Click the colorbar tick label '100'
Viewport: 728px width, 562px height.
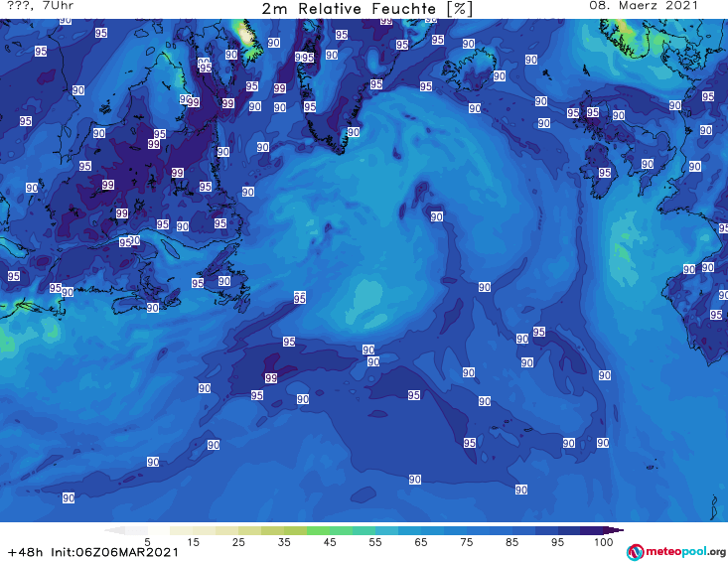click(604, 542)
